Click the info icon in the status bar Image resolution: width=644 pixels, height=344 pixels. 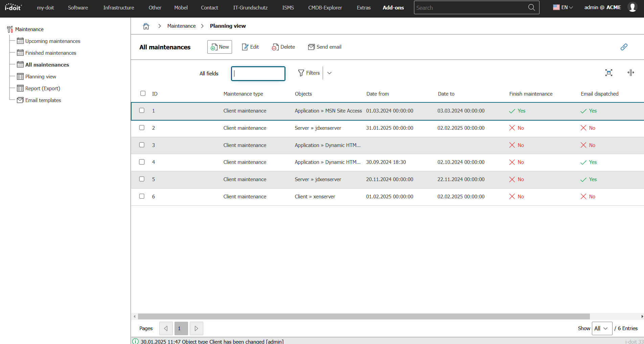coord(135,341)
